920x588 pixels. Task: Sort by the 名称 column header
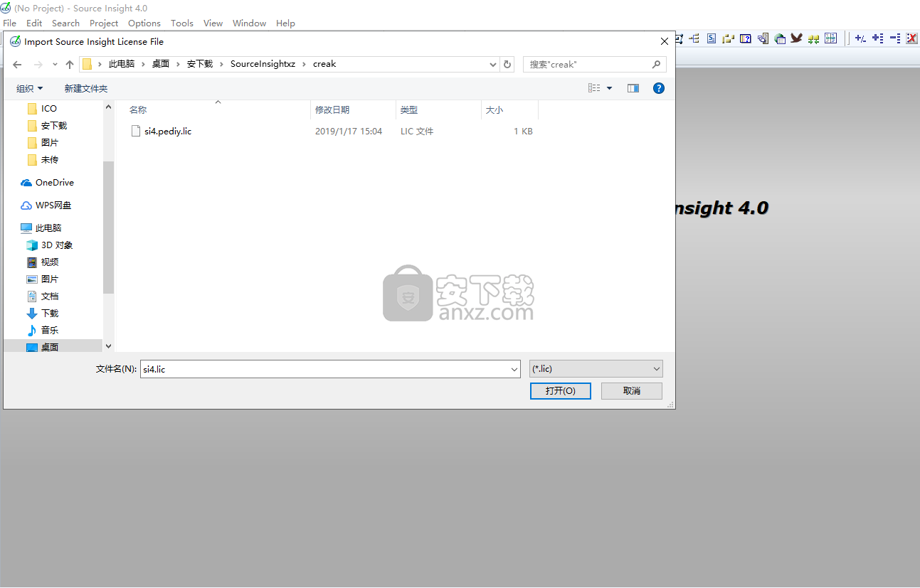click(x=138, y=109)
